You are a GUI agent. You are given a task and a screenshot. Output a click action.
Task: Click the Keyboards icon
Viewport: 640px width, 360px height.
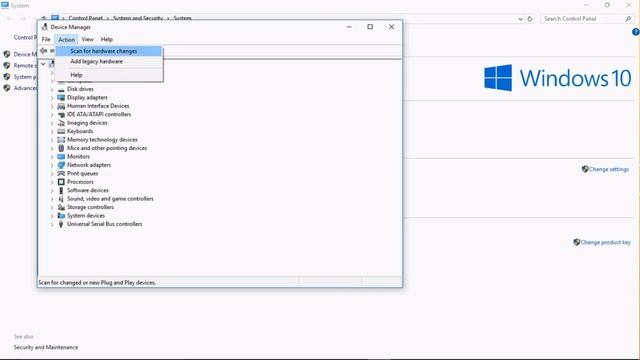pyautogui.click(x=61, y=131)
